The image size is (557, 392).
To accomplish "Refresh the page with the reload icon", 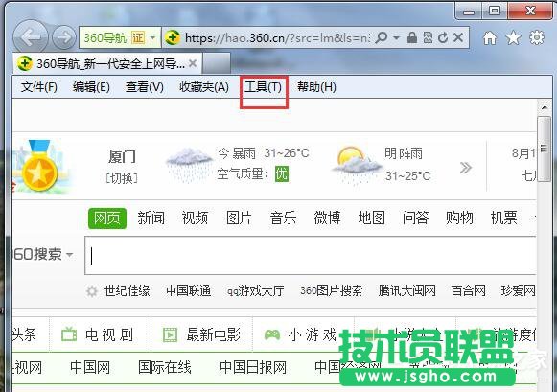I will coord(443,37).
